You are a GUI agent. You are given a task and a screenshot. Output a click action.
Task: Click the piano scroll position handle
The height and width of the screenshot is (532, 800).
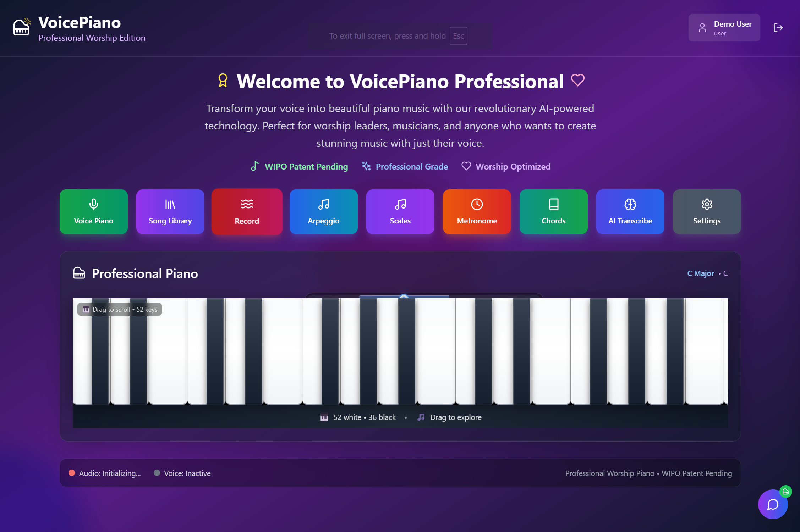[404, 297]
